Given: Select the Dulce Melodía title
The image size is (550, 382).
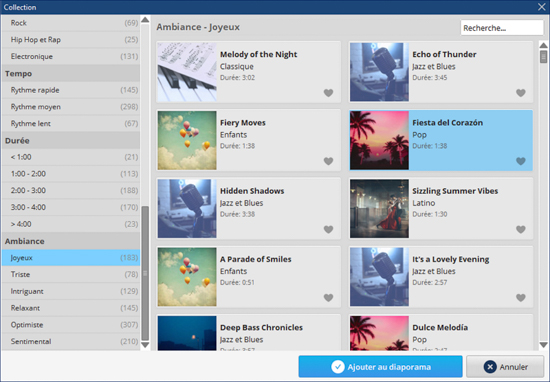Looking at the screenshot, I should point(440,327).
